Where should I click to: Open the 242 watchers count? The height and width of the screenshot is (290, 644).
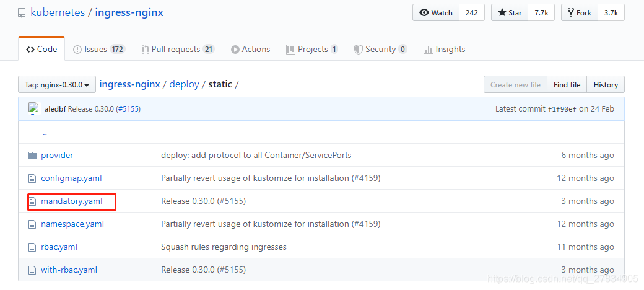click(x=471, y=13)
